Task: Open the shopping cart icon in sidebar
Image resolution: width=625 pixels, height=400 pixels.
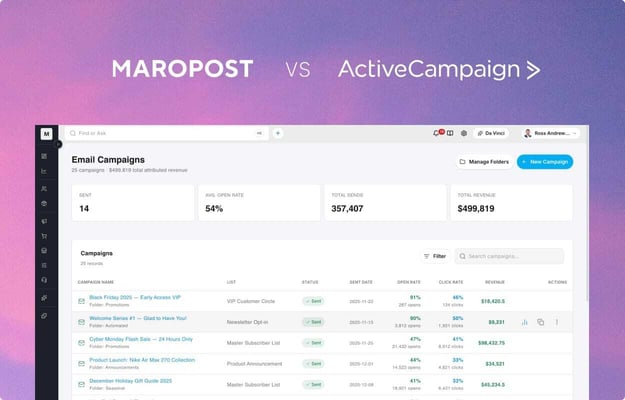Action: (x=44, y=236)
